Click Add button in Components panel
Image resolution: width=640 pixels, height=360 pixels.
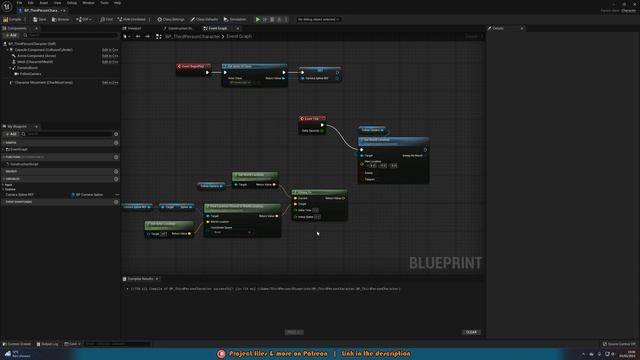click(x=11, y=36)
